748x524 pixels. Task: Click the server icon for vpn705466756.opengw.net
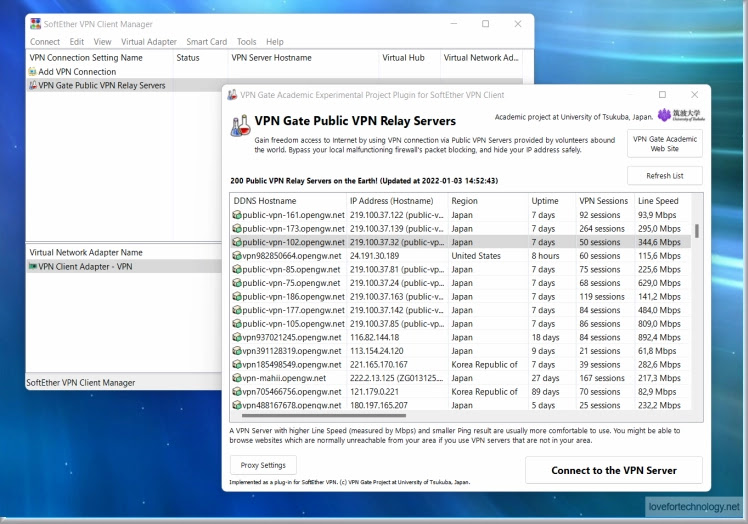point(237,392)
